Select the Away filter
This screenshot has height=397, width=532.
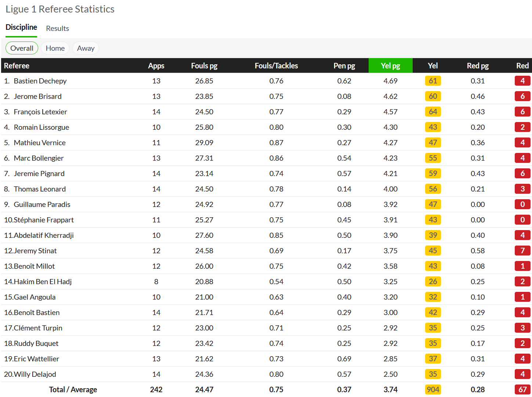[x=86, y=48]
